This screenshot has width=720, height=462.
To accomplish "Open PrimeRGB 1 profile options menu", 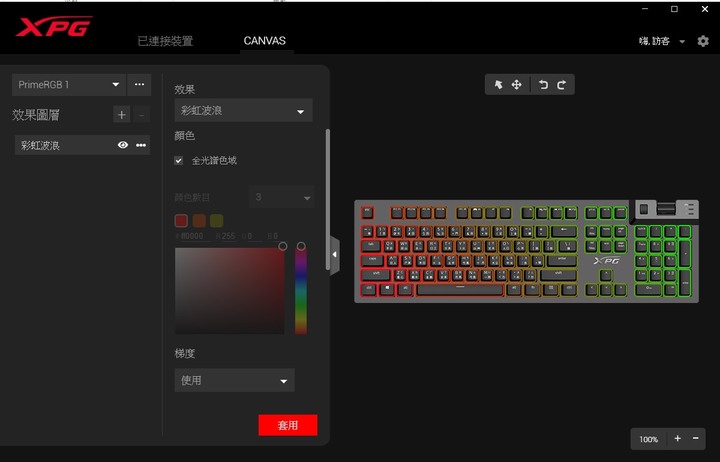I will point(139,85).
